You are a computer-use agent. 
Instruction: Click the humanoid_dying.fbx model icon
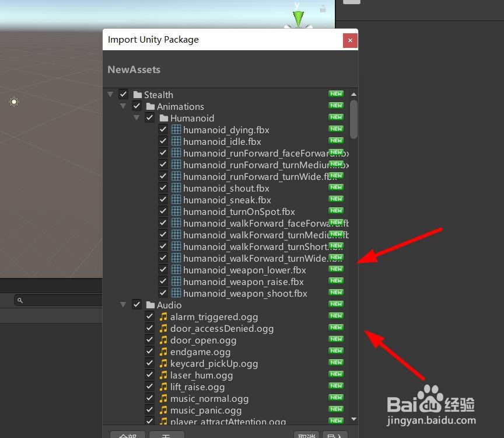click(176, 130)
